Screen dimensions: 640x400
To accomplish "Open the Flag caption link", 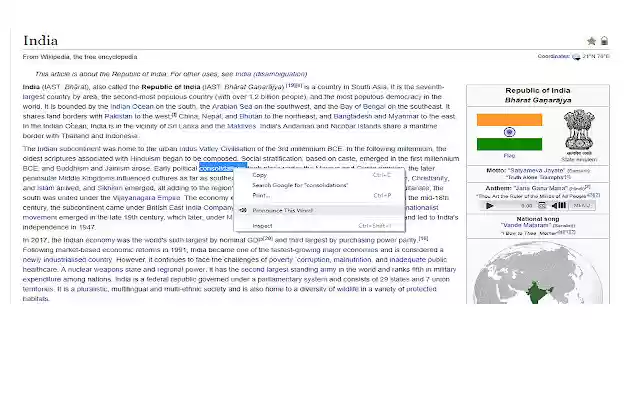I will click(x=509, y=156).
